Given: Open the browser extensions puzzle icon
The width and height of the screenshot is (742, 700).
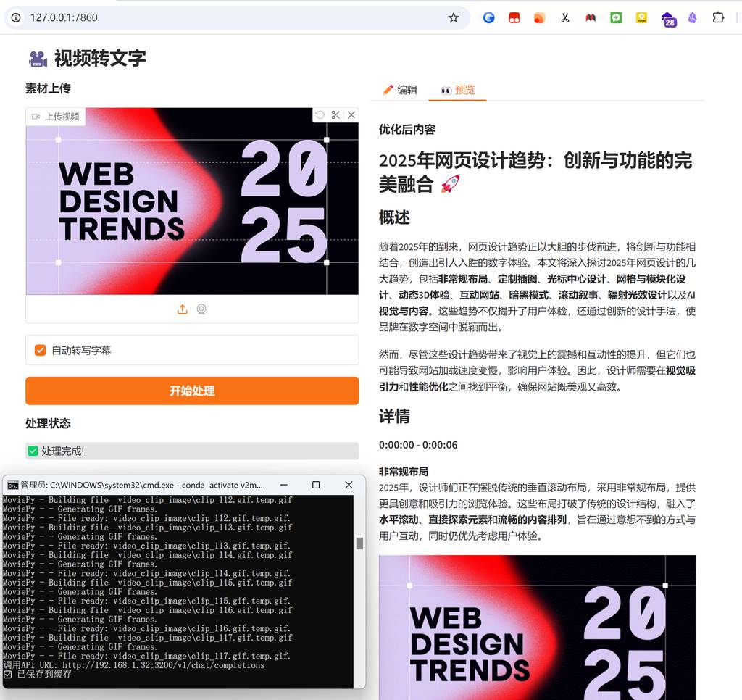Looking at the screenshot, I should pos(718,17).
